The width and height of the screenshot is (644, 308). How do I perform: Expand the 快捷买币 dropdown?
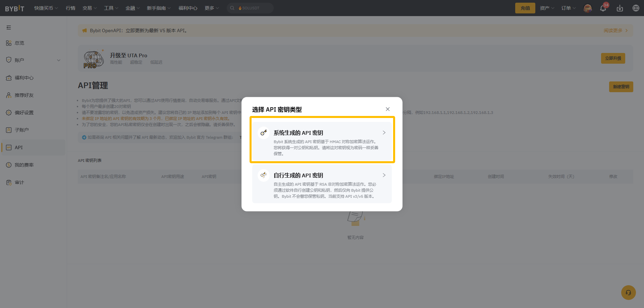click(x=46, y=8)
